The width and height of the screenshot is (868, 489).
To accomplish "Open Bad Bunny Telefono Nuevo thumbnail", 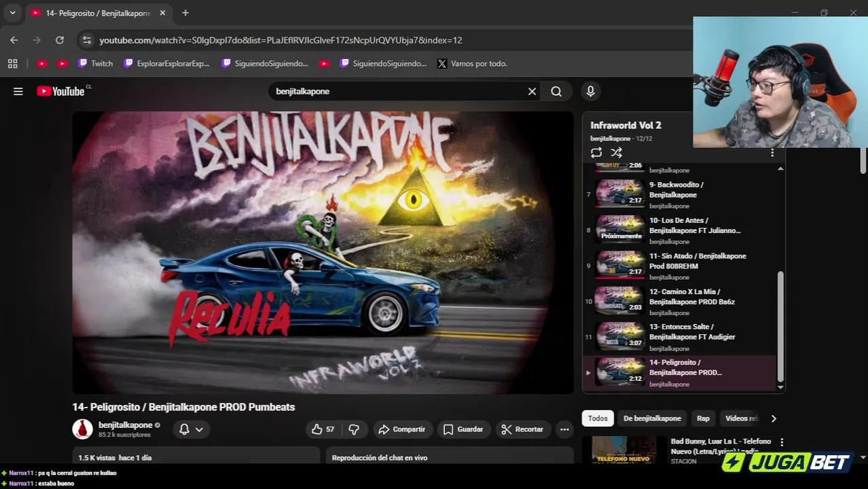I will click(x=624, y=450).
